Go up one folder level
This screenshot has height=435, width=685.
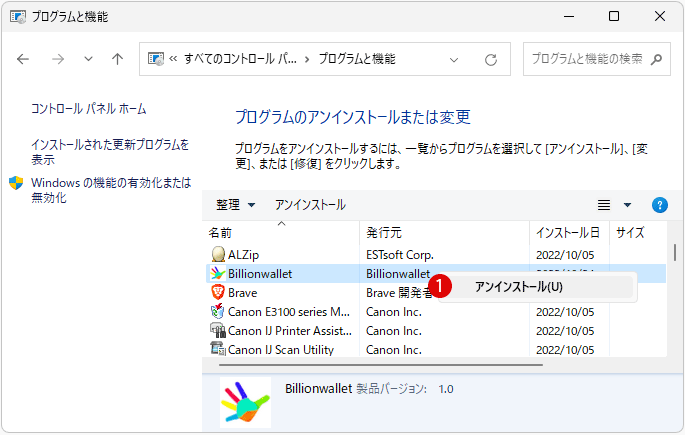117,59
